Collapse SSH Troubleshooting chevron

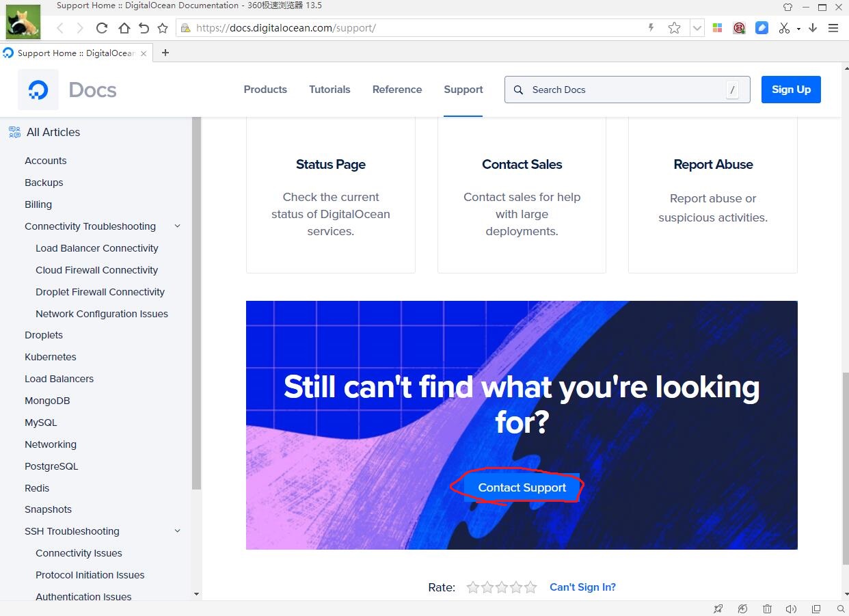click(x=178, y=531)
